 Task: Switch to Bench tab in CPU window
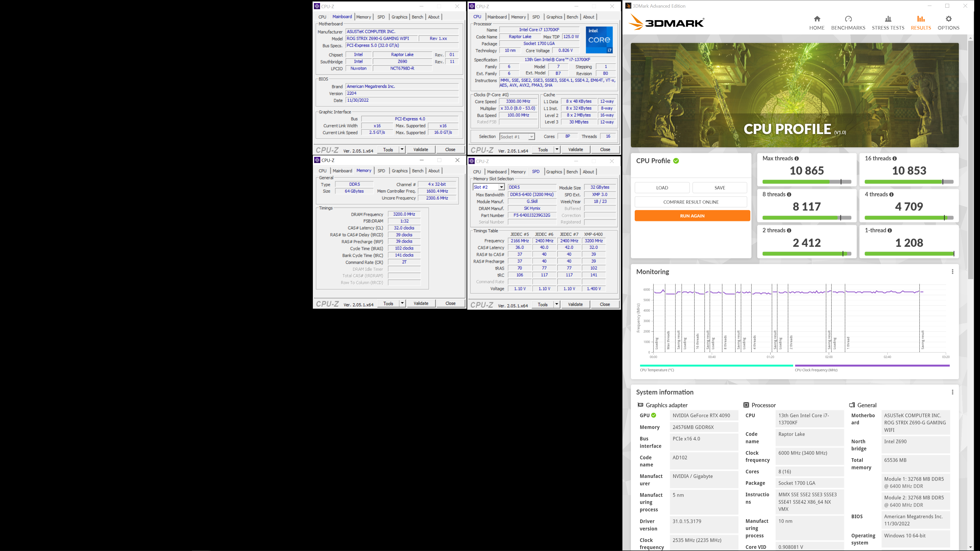(572, 17)
